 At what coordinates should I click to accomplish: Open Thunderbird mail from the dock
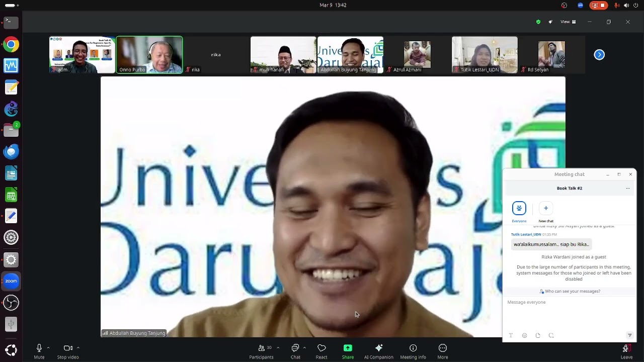click(11, 151)
